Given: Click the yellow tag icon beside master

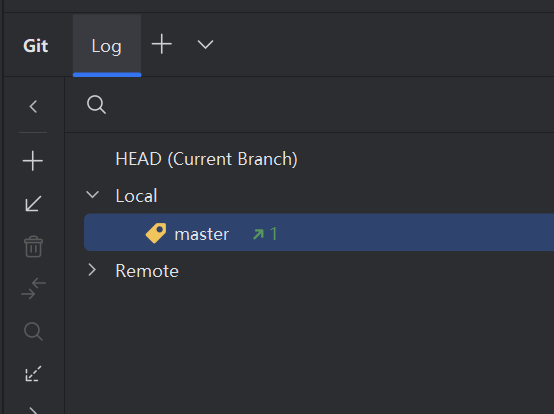Looking at the screenshot, I should click(156, 233).
